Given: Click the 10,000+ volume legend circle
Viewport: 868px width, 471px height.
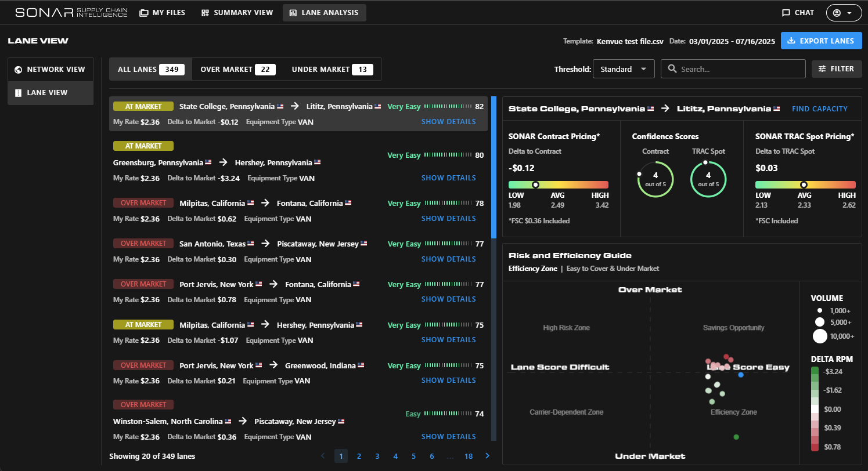Looking at the screenshot, I should (820, 336).
